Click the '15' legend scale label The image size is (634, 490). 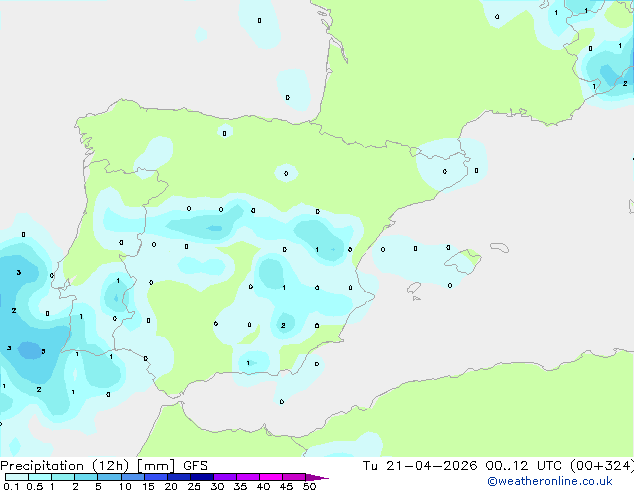(x=148, y=486)
